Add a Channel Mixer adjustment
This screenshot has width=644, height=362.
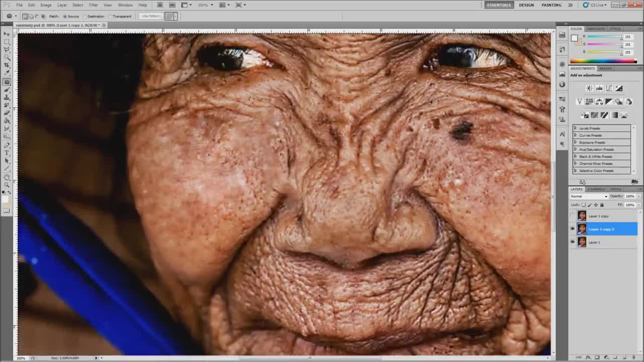coord(628,102)
